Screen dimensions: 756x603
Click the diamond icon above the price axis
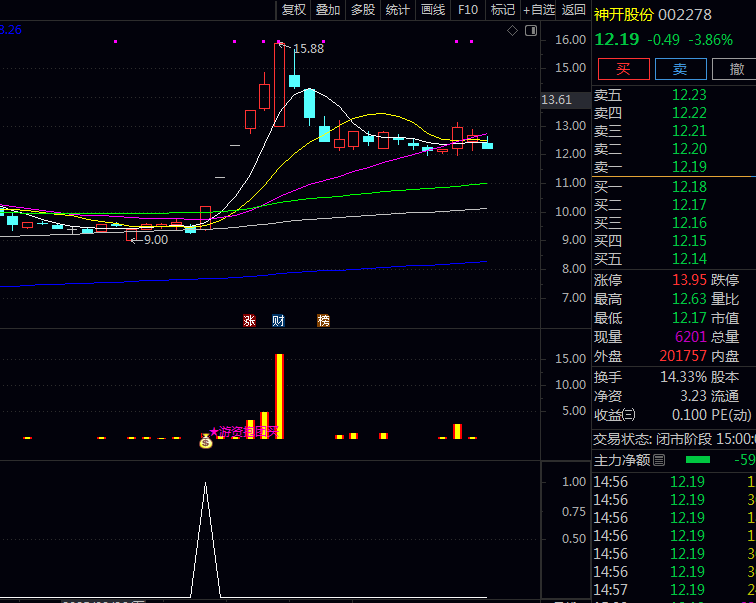(512, 31)
